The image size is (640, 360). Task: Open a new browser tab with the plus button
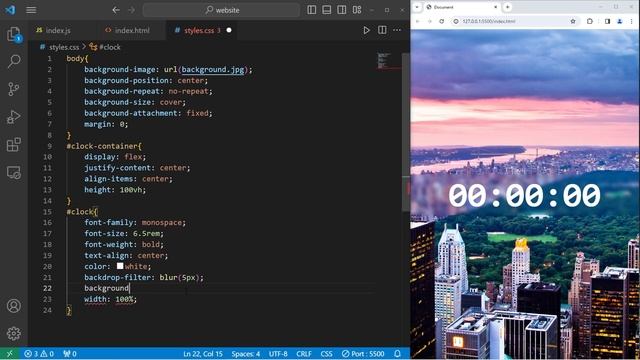point(507,7)
